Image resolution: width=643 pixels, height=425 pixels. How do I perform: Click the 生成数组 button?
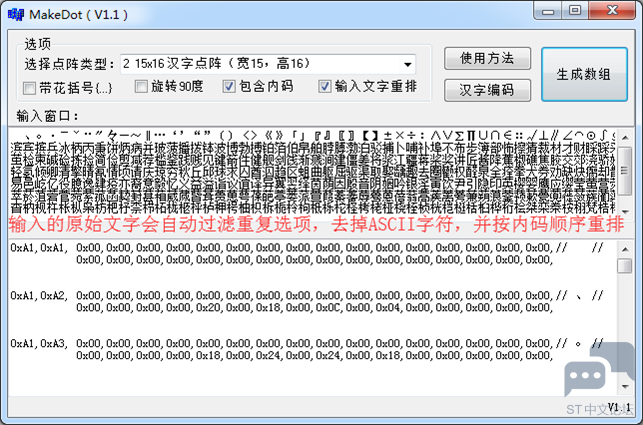pyautogui.click(x=584, y=74)
